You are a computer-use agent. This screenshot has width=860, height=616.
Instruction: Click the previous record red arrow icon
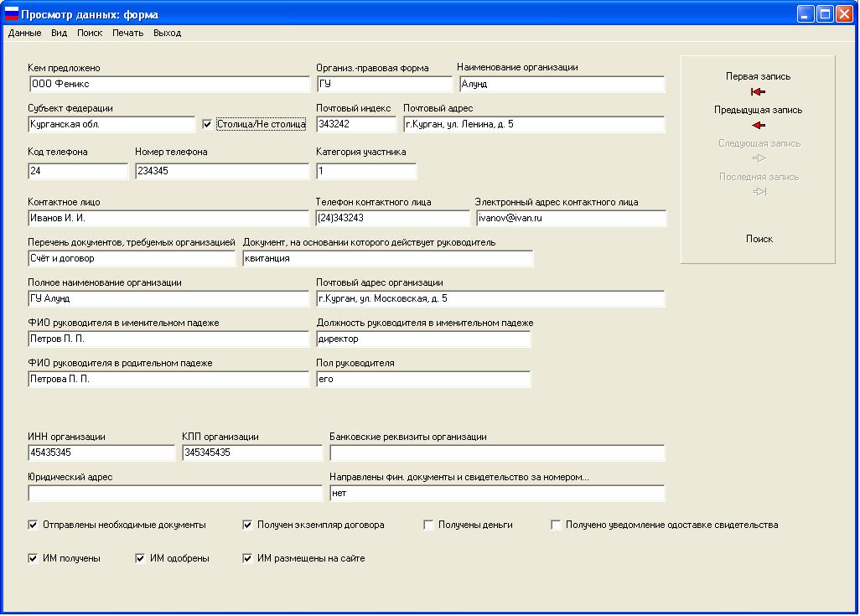coord(759,125)
